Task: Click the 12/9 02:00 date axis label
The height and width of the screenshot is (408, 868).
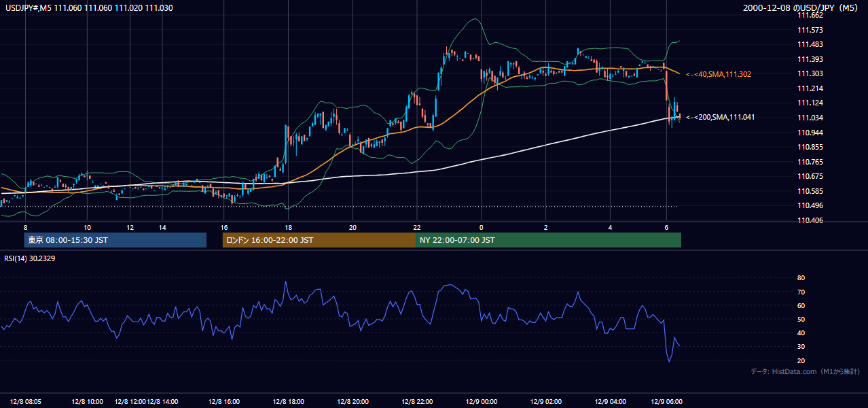Action: coord(546,401)
